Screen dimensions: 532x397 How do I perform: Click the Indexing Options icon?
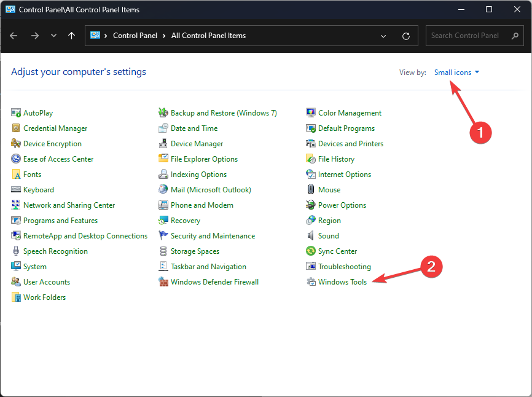(163, 175)
